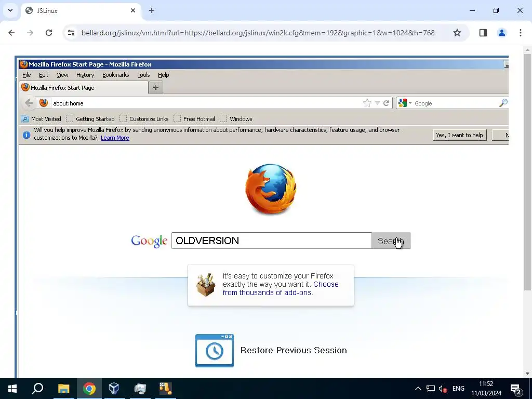532x399 pixels.
Task: Open network tray icon
Action: [431, 389]
